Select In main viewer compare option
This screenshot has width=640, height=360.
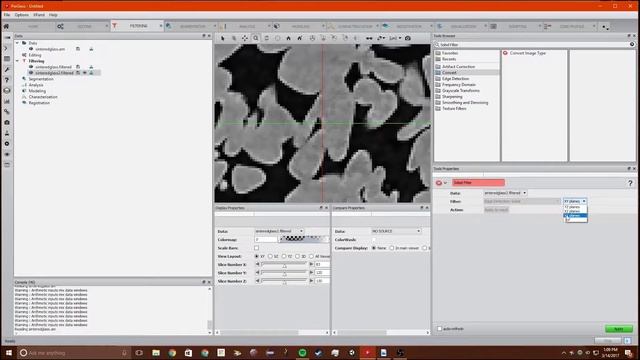click(x=392, y=248)
